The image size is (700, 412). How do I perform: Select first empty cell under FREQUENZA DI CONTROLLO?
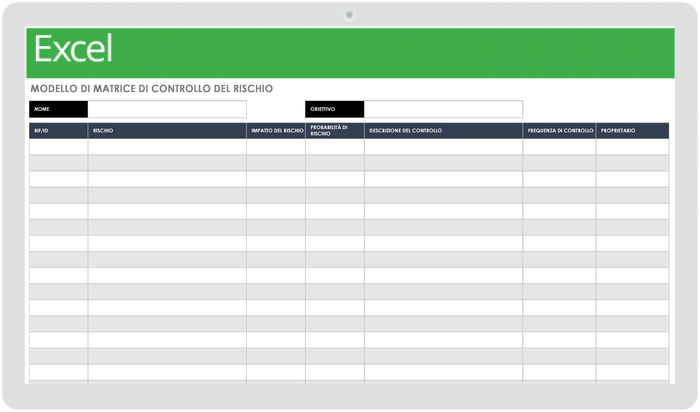559,147
